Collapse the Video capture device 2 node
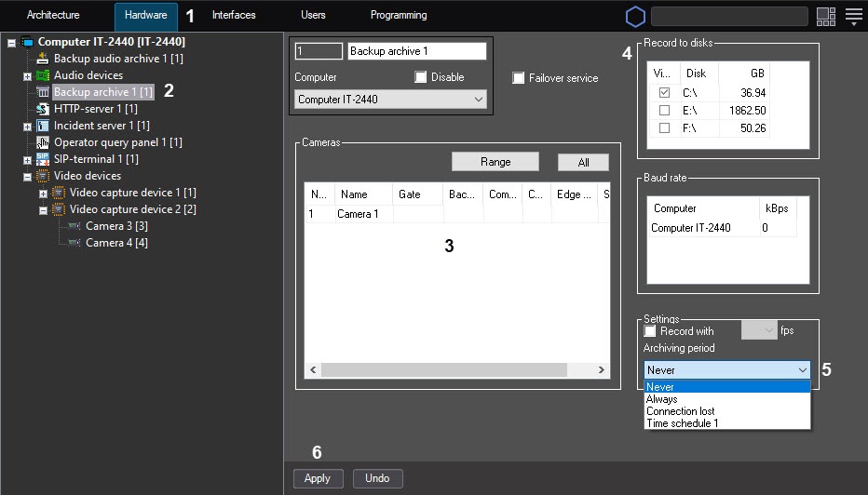The image size is (868, 495). (x=44, y=210)
